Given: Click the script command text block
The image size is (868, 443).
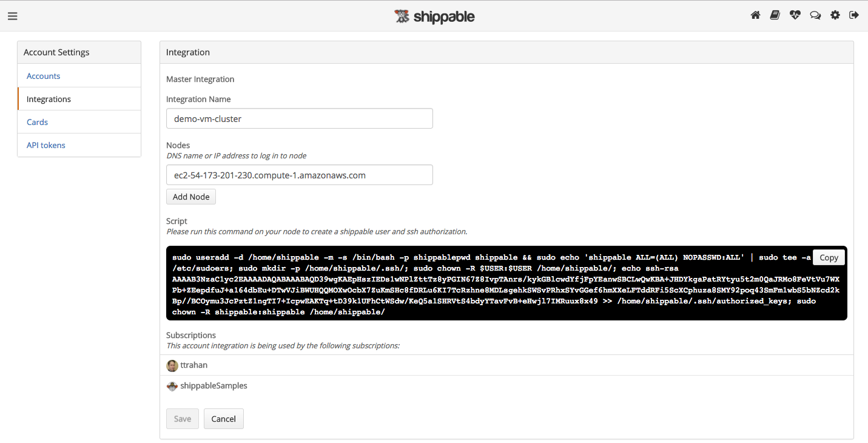Looking at the screenshot, I should click(x=506, y=283).
